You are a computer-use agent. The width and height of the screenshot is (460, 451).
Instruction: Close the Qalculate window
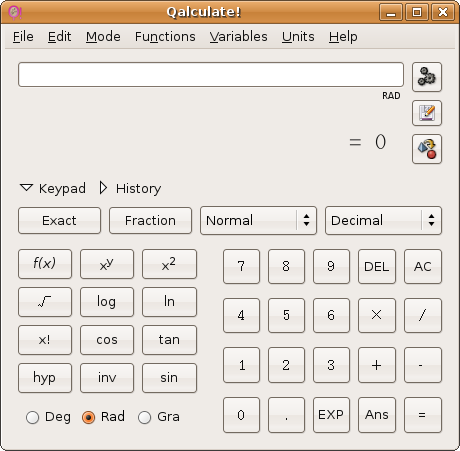[x=443, y=12]
